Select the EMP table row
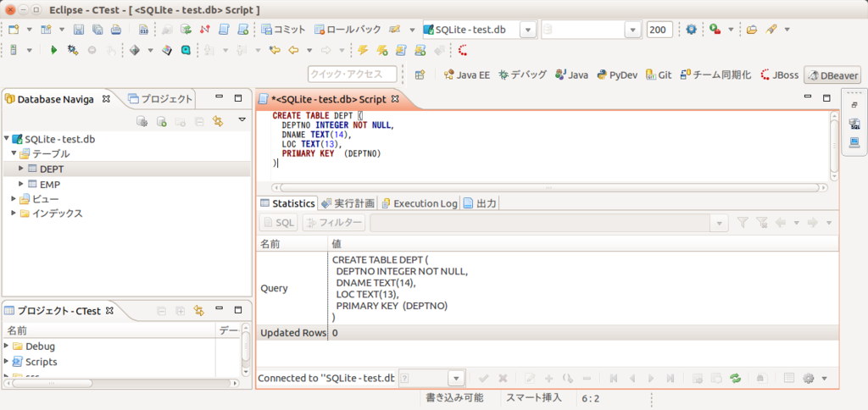The height and width of the screenshot is (410, 868). point(125,184)
